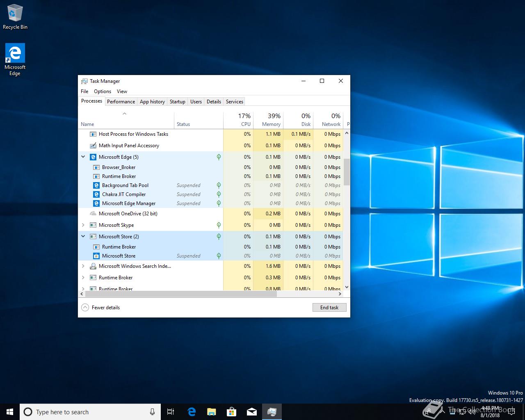Expand Microsoft Windows Search Indexer row

[83, 266]
